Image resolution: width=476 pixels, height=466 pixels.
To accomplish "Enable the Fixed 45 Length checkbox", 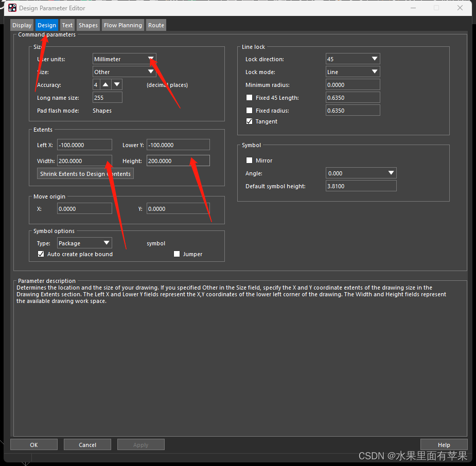I will coord(250,98).
